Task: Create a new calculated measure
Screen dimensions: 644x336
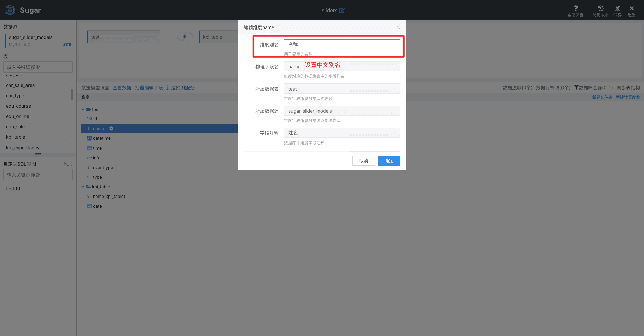Action: click(628, 97)
